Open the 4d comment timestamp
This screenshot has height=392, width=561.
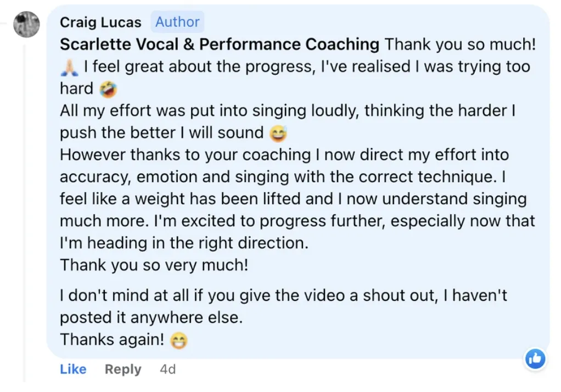tap(167, 369)
